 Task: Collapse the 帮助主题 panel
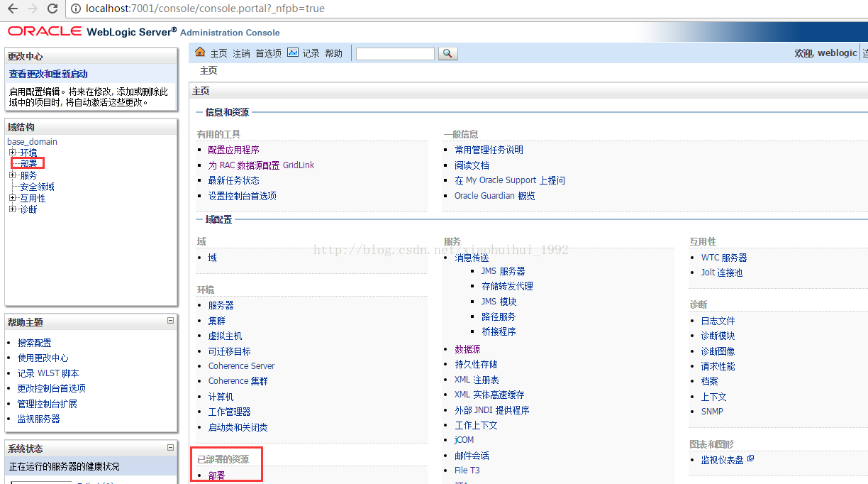click(x=170, y=321)
